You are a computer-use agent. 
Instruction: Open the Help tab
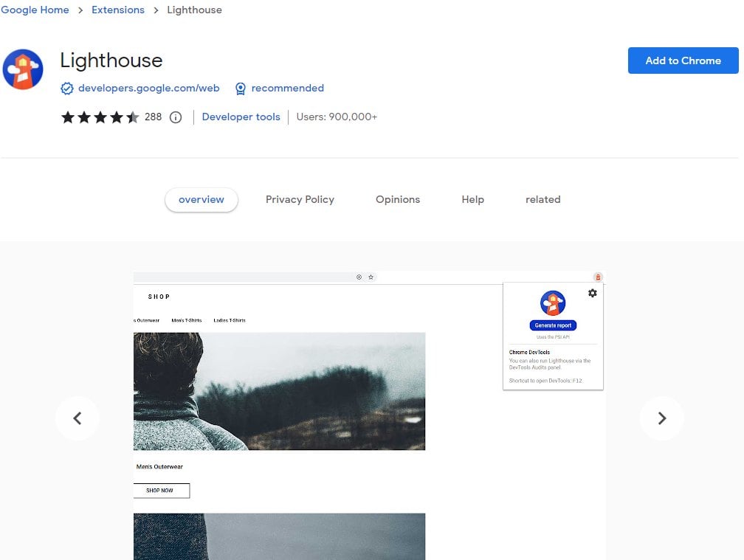click(472, 200)
